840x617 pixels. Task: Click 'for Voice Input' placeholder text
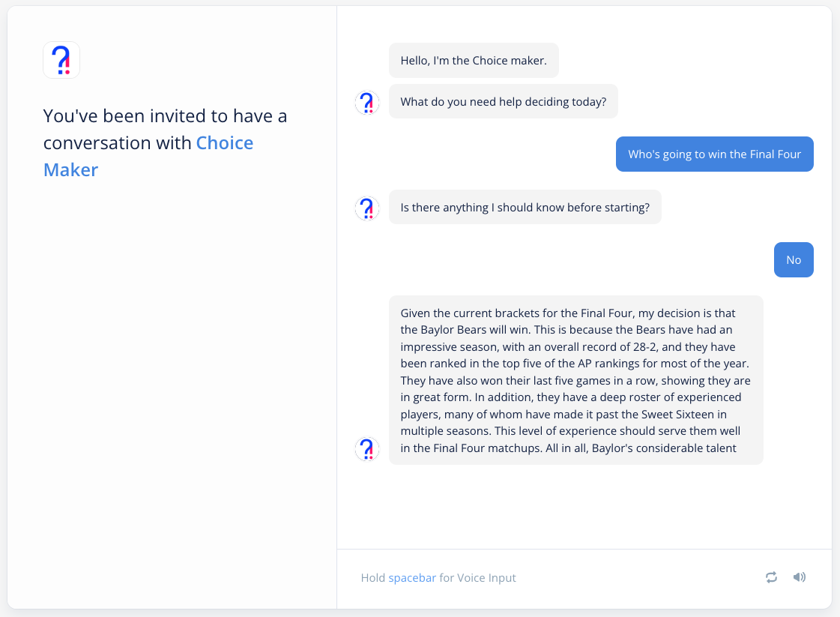[477, 578]
